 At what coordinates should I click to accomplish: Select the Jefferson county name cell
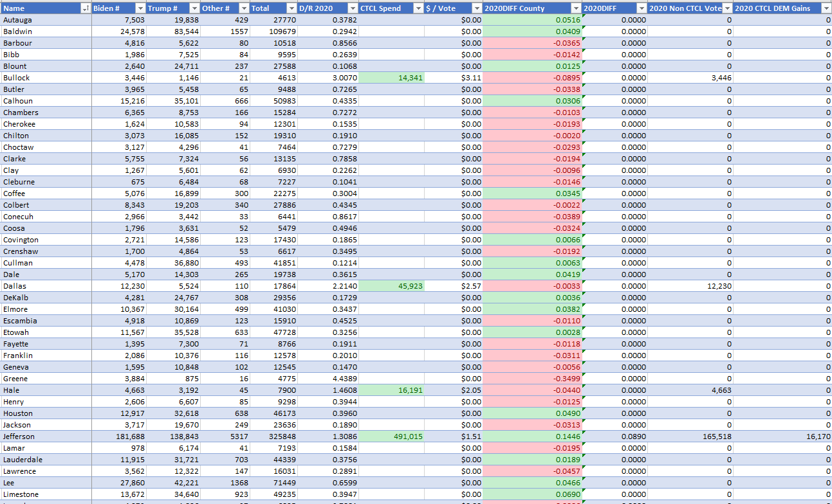(46, 437)
